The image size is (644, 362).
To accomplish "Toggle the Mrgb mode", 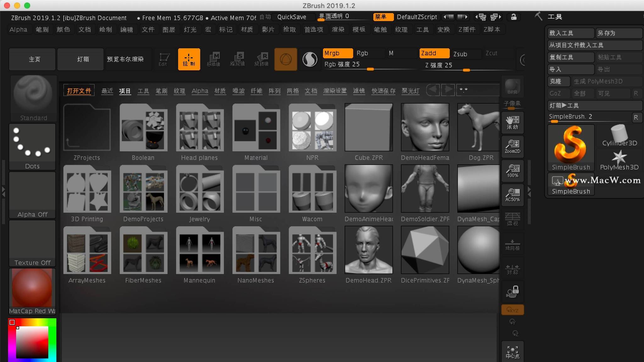I will tap(338, 53).
